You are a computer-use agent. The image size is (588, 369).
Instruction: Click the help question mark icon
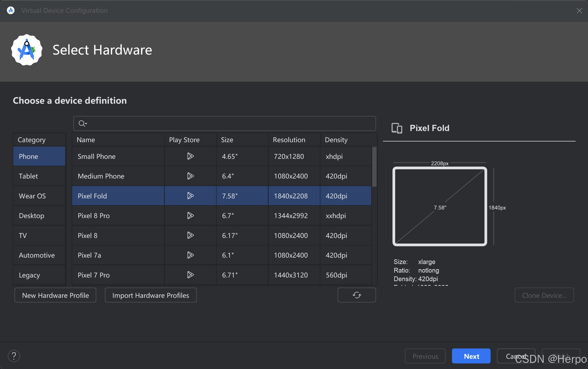tap(14, 356)
